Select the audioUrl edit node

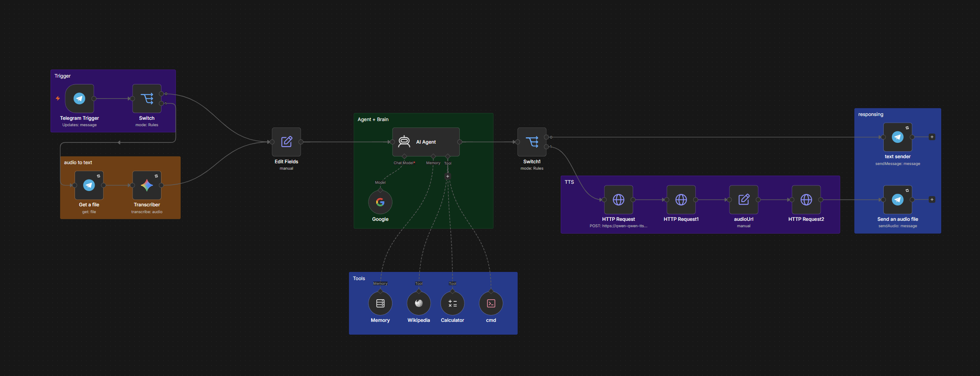[744, 200]
